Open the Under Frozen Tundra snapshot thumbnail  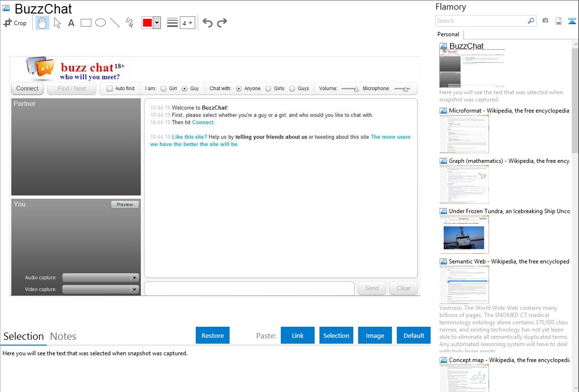point(464,234)
